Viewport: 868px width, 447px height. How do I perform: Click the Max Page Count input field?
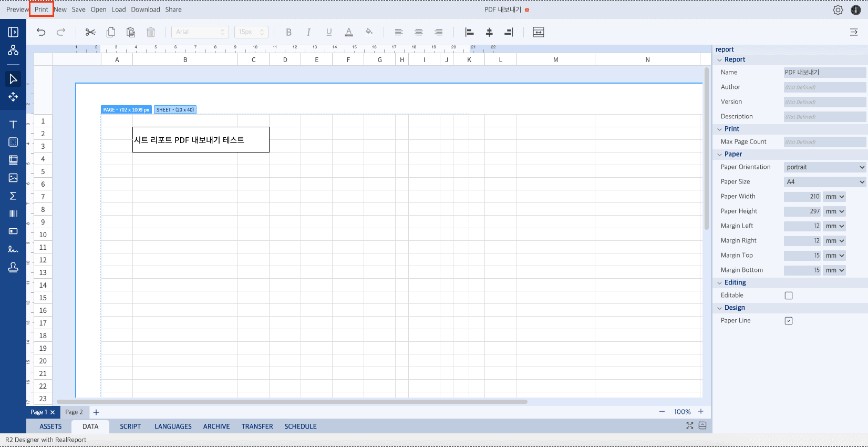coord(824,142)
